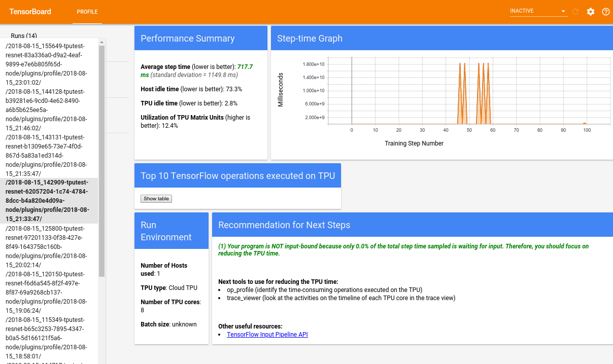This screenshot has height=364, width=613.
Task: Click the Performance Summary card header
Action: [x=201, y=39]
